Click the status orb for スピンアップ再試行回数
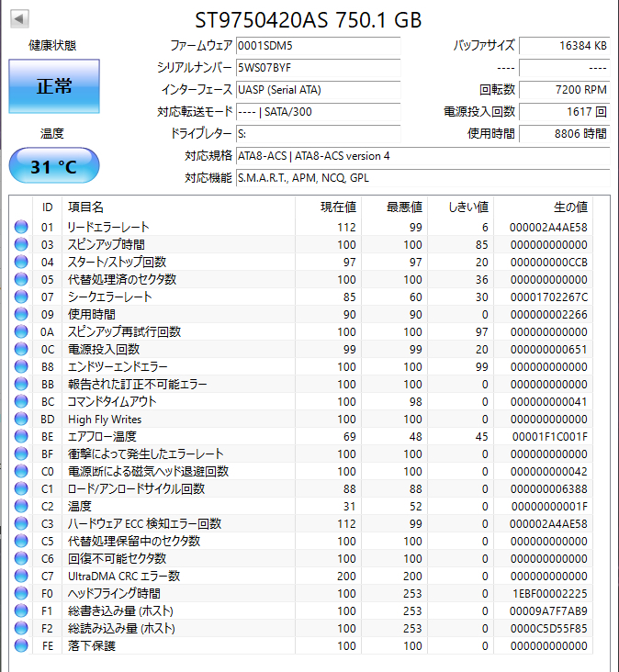 (21, 331)
